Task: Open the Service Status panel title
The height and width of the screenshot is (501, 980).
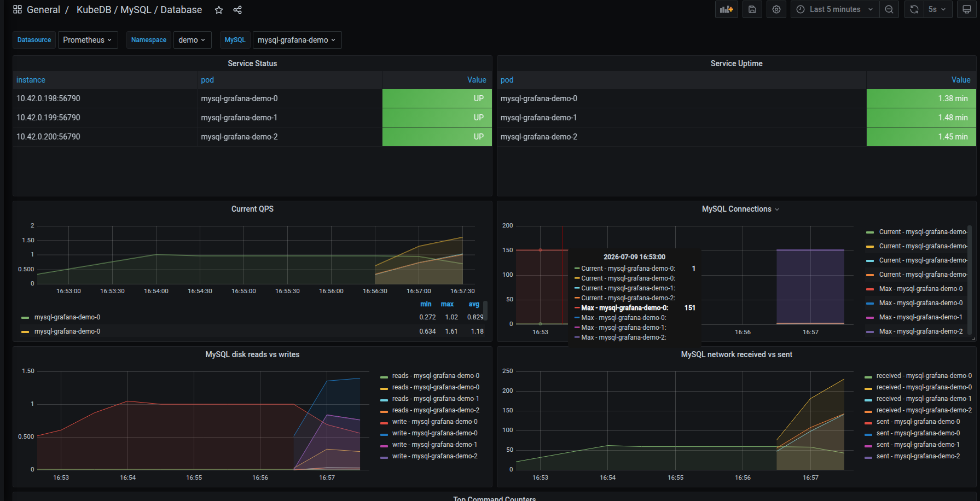Action: (x=252, y=63)
